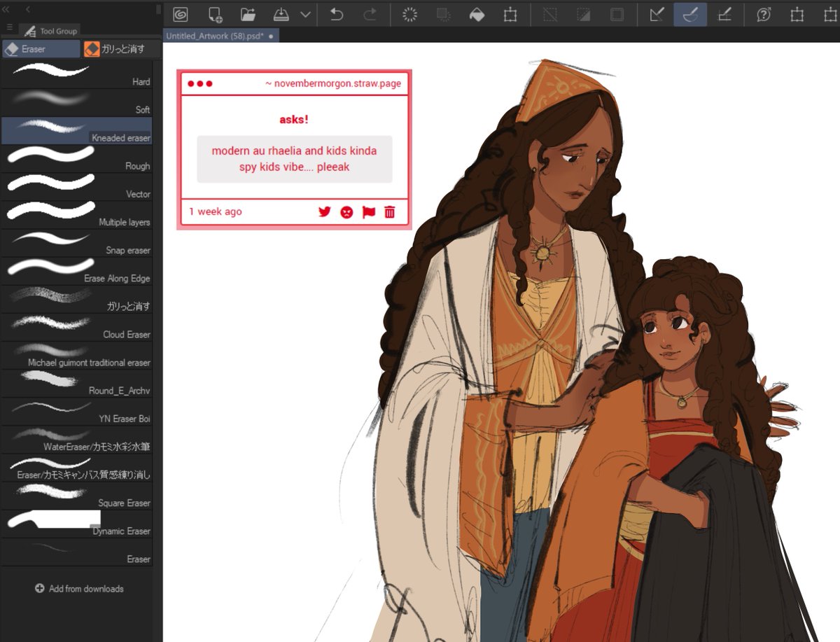This screenshot has width=840, height=642.
Task: Click Add from downloads button
Action: (x=79, y=589)
